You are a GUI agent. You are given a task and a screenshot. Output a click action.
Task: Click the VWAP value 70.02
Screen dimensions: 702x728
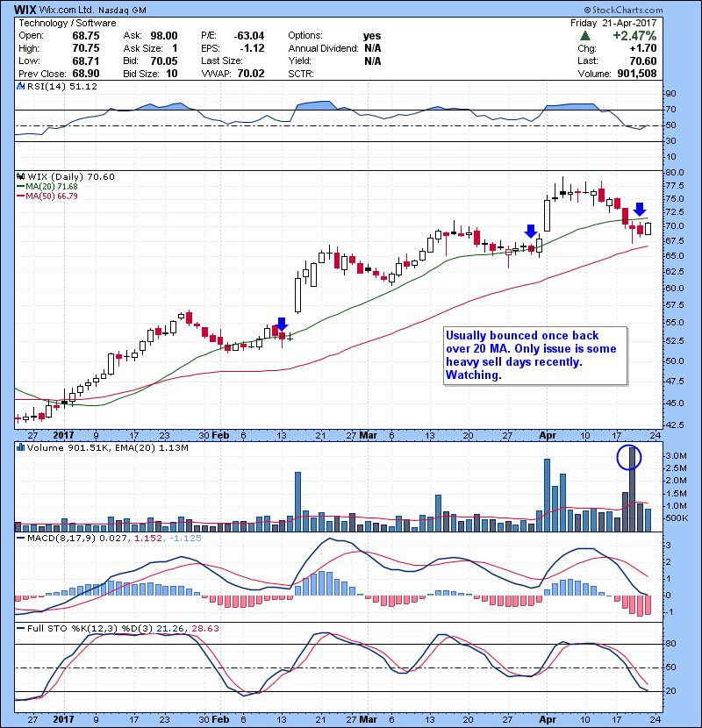pyautogui.click(x=251, y=74)
